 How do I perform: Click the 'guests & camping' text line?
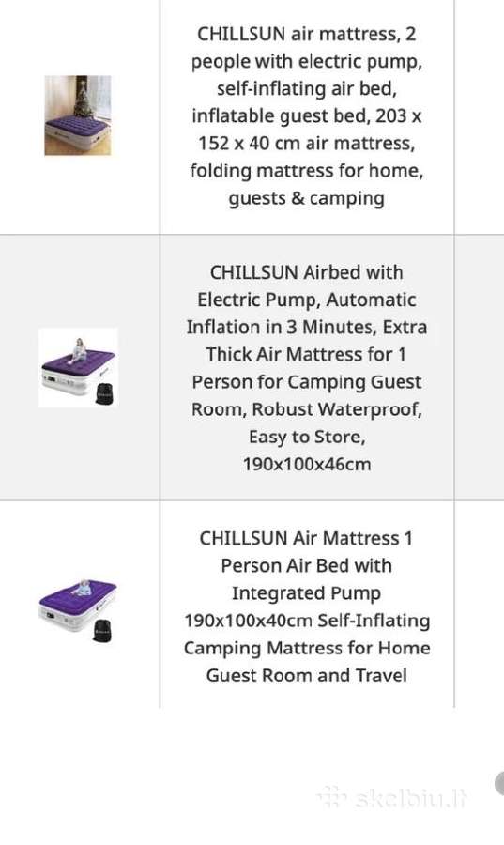[x=306, y=198]
